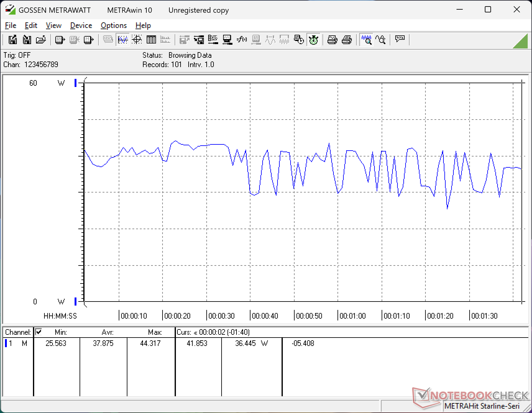Click the open folder toolbar icon
The image size is (532, 413).
click(x=41, y=40)
